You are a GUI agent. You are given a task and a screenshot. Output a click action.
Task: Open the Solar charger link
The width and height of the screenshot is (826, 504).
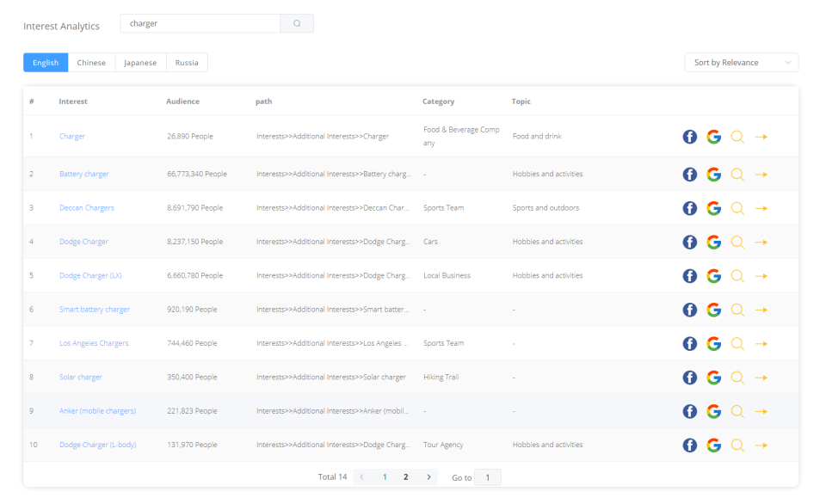81,377
